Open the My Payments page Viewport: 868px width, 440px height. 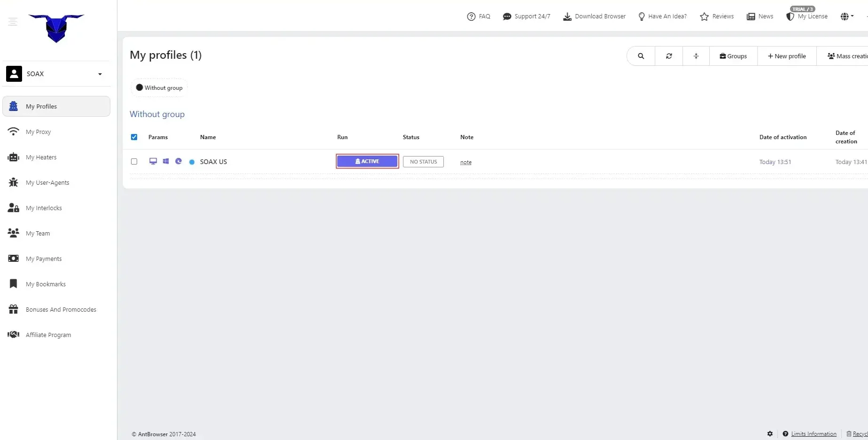click(44, 259)
